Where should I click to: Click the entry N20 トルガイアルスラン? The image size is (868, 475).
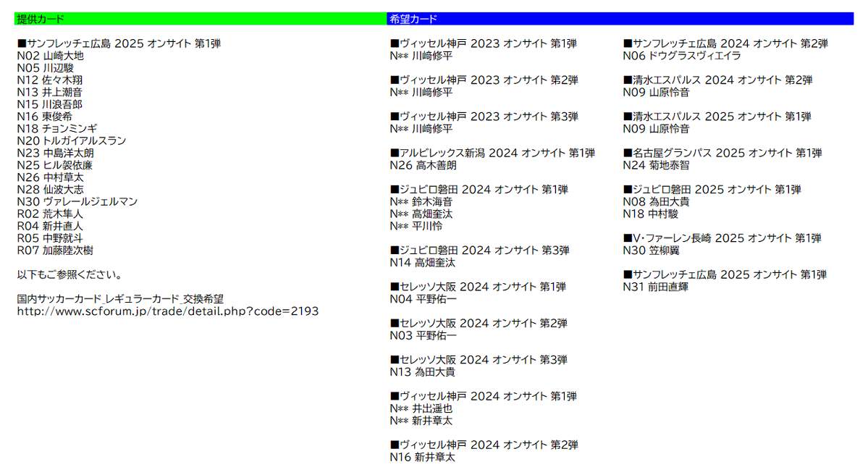[x=72, y=141]
